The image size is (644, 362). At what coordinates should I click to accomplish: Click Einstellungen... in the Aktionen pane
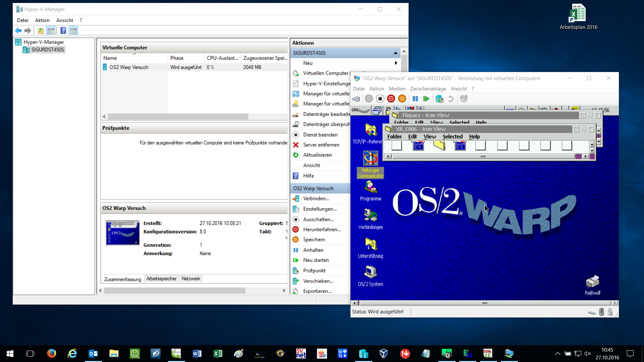(x=320, y=209)
